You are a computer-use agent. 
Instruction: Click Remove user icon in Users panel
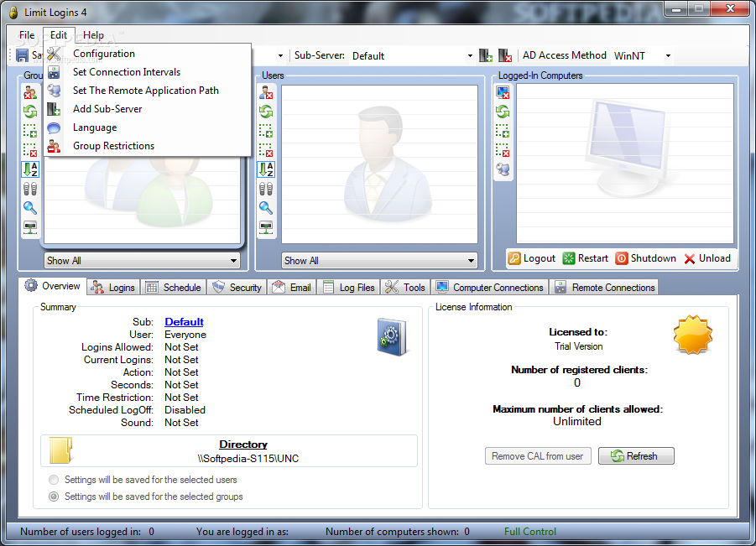point(266,92)
